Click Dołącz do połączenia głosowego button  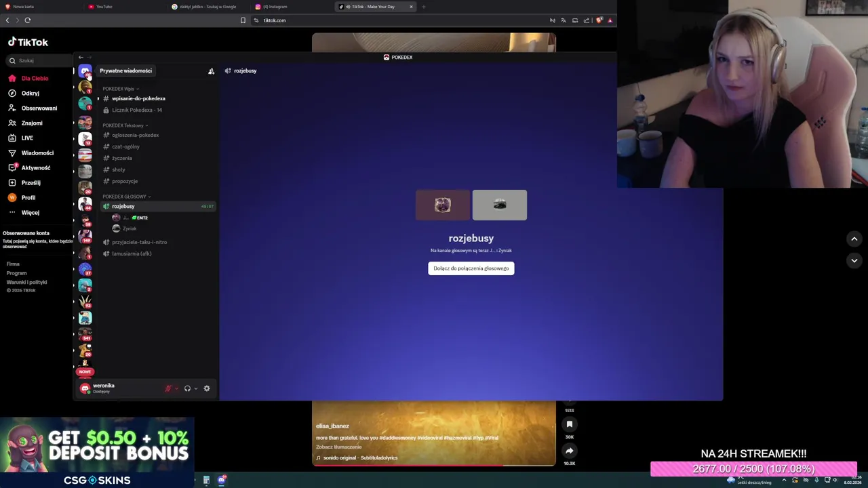471,268
